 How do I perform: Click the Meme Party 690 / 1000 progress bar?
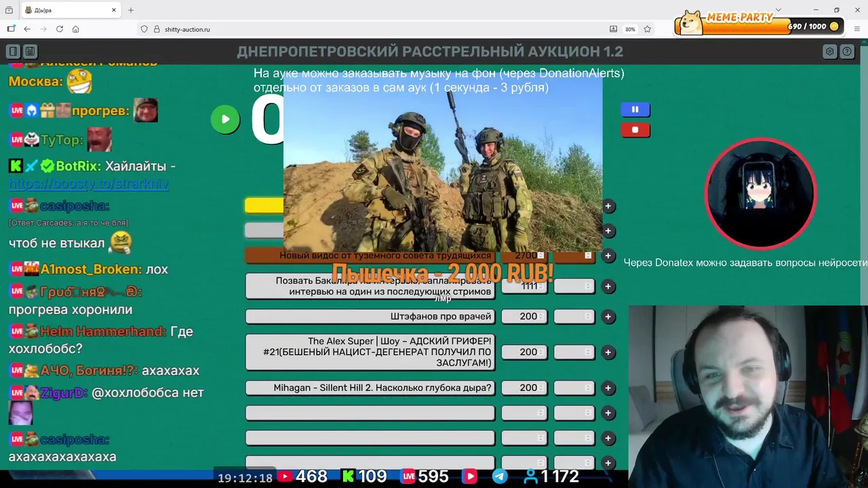tap(760, 26)
